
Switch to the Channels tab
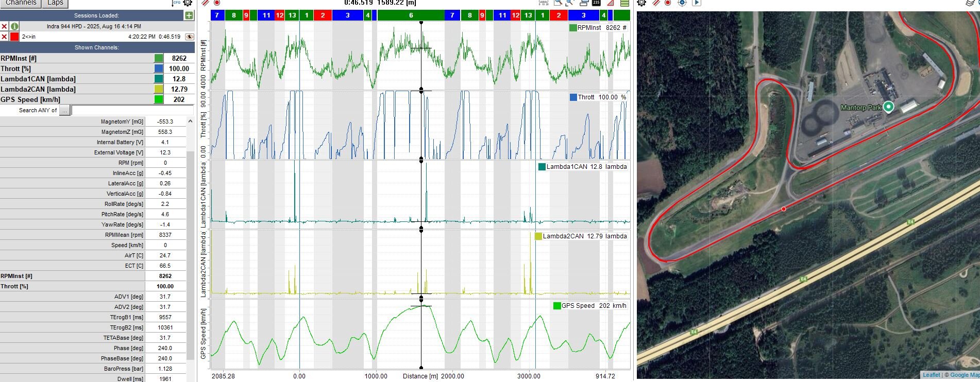(x=21, y=3)
